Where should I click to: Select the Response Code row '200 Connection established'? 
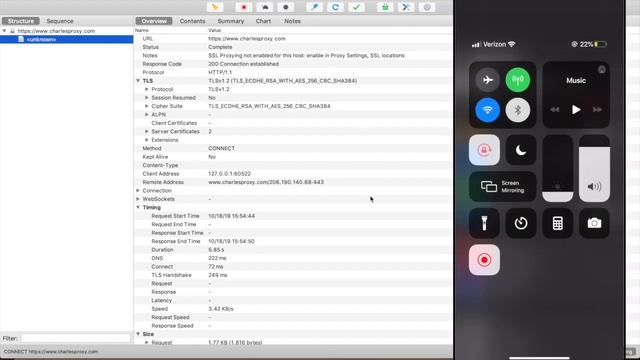point(293,64)
